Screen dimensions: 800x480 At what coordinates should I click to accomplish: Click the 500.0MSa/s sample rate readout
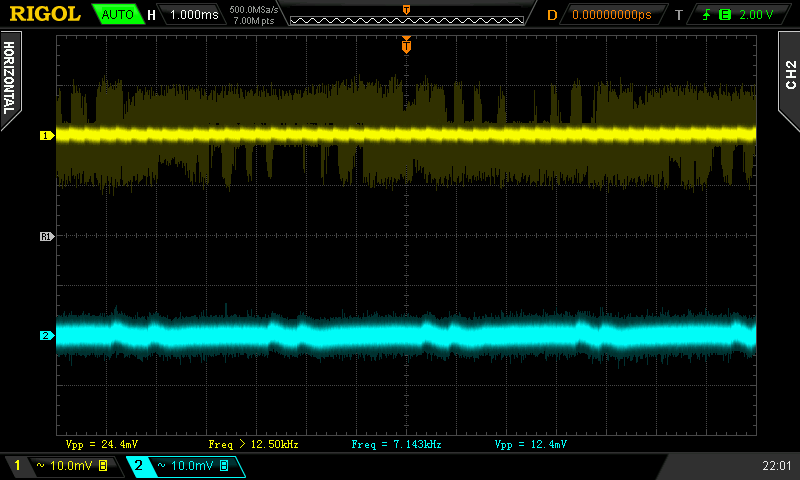pyautogui.click(x=254, y=10)
